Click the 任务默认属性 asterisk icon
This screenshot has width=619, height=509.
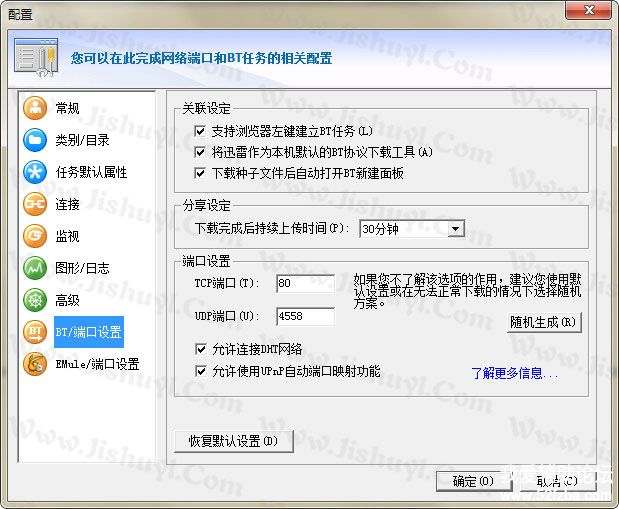(x=35, y=172)
